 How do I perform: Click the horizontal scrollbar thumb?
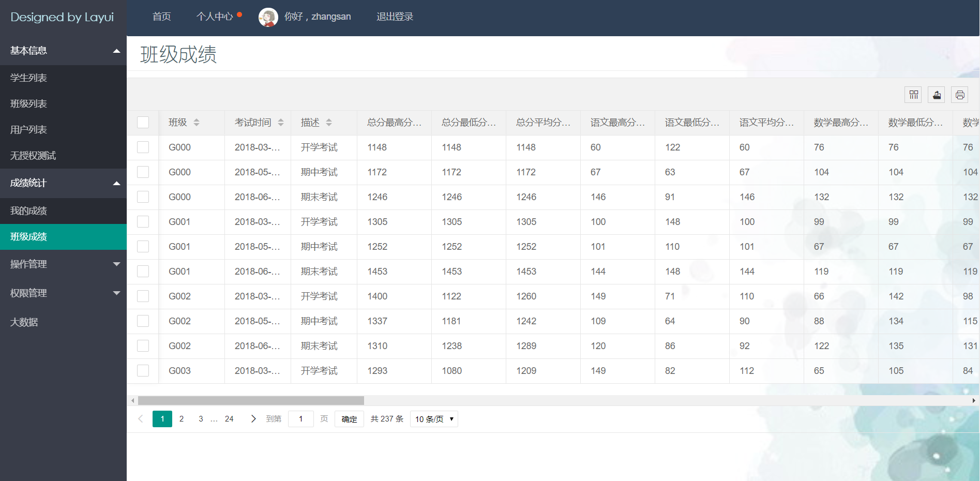pyautogui.click(x=251, y=401)
